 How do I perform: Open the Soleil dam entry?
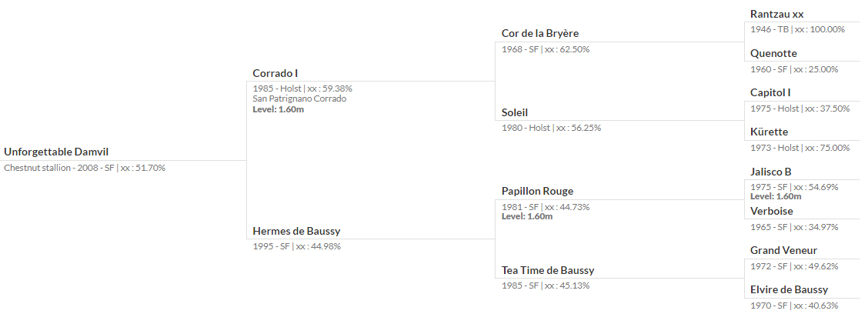(515, 112)
